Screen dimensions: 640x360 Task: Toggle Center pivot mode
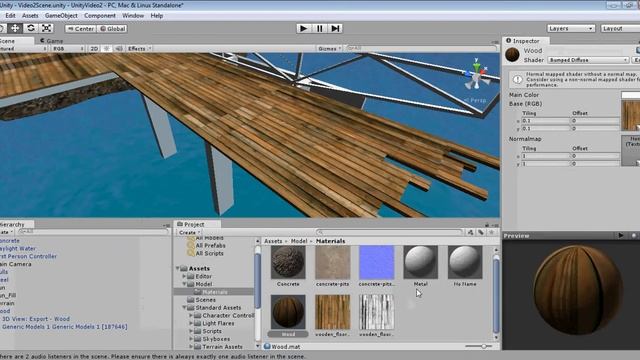(81, 29)
